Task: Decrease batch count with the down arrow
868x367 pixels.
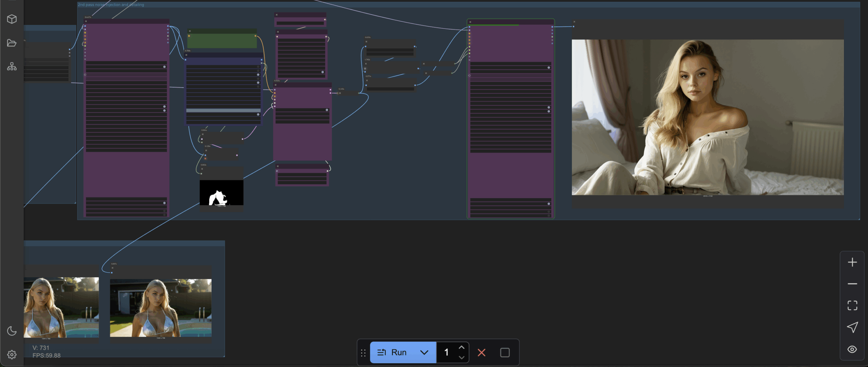Action: [462, 357]
